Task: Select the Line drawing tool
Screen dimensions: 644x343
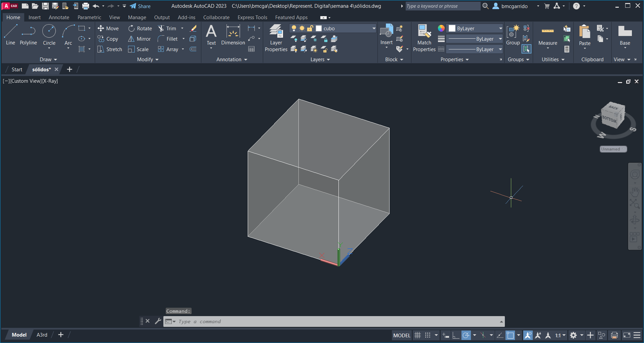Action: click(x=10, y=35)
